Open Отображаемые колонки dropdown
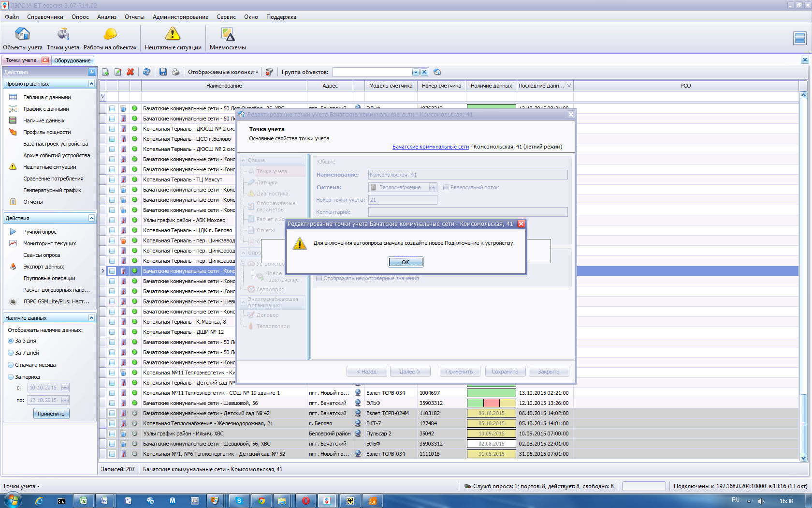 coord(223,72)
